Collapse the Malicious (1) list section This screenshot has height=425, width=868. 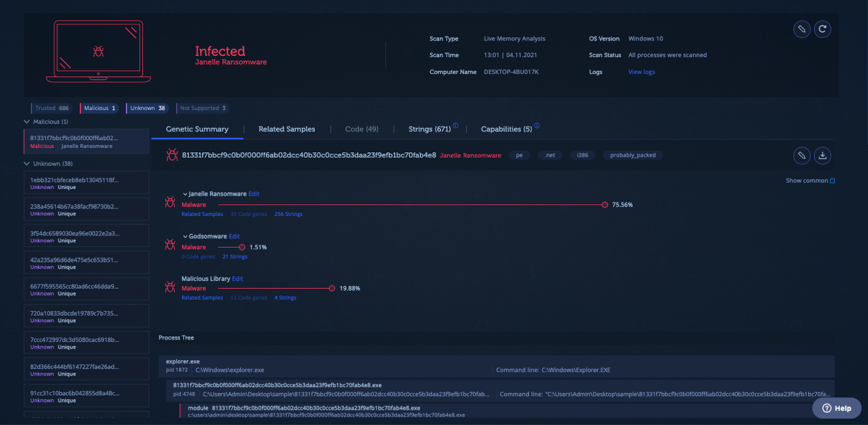pos(27,122)
